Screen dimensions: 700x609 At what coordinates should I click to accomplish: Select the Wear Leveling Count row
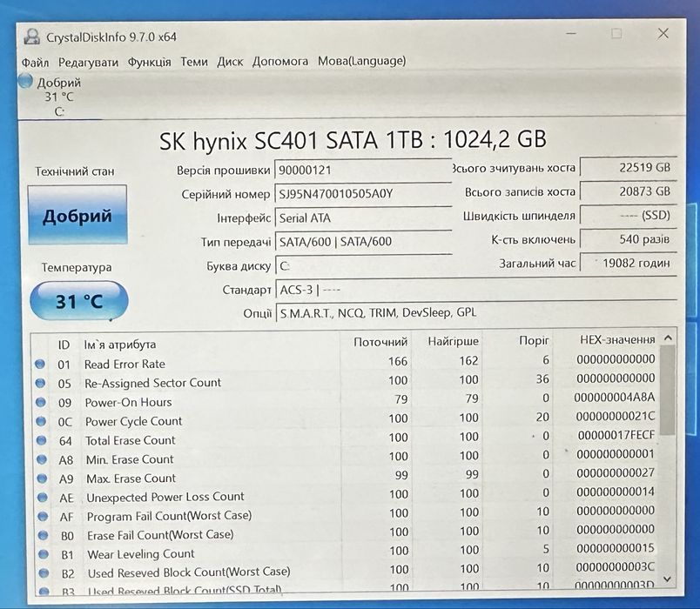point(347,552)
